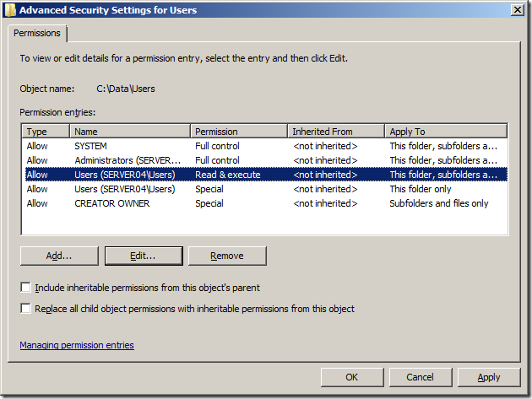Click the Apply To column header
Screen dimensions: 532x399
click(x=445, y=132)
